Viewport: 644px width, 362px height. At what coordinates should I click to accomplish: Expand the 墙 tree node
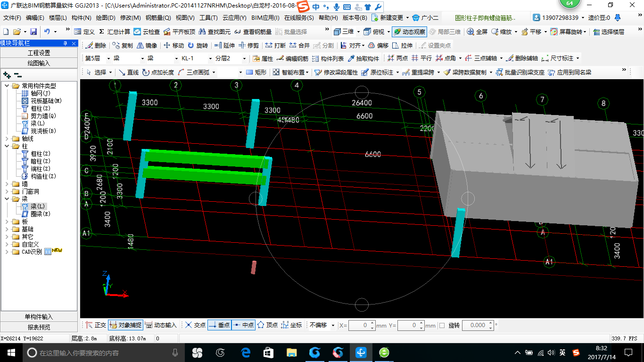point(7,184)
